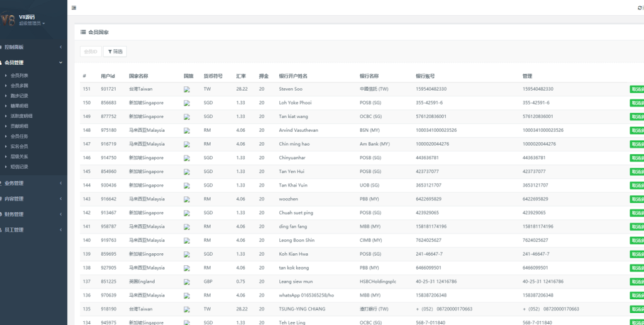Click the green button in the Chin ming hao row
This screenshot has height=325, width=644.
(x=636, y=144)
